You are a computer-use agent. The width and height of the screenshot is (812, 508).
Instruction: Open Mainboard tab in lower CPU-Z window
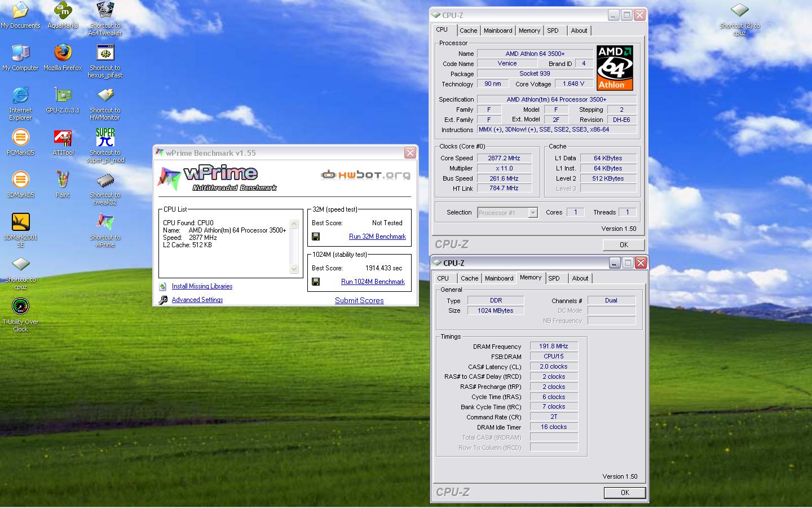(499, 278)
